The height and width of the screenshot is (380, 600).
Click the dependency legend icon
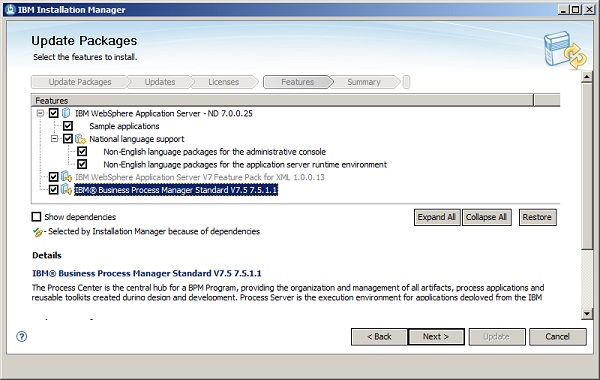(38, 232)
